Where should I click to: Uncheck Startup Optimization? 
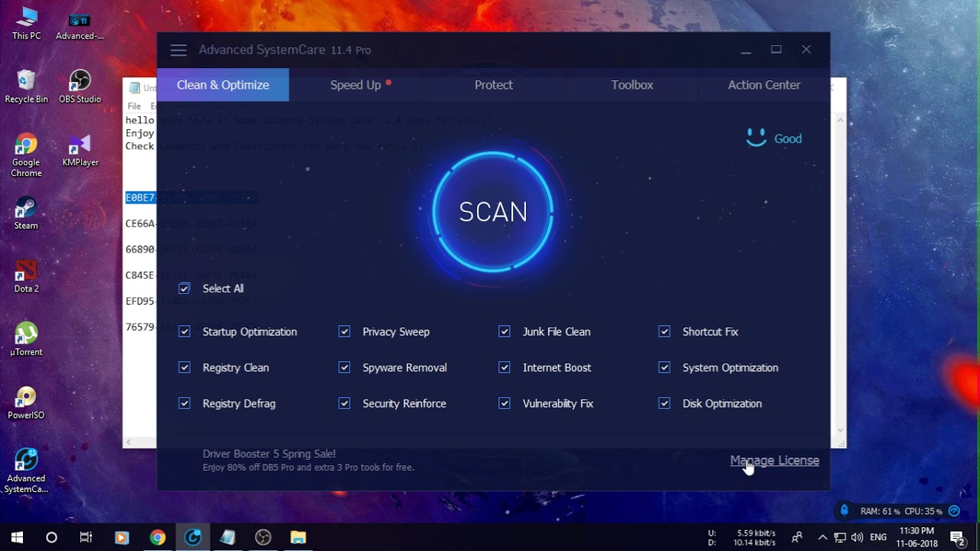click(185, 331)
